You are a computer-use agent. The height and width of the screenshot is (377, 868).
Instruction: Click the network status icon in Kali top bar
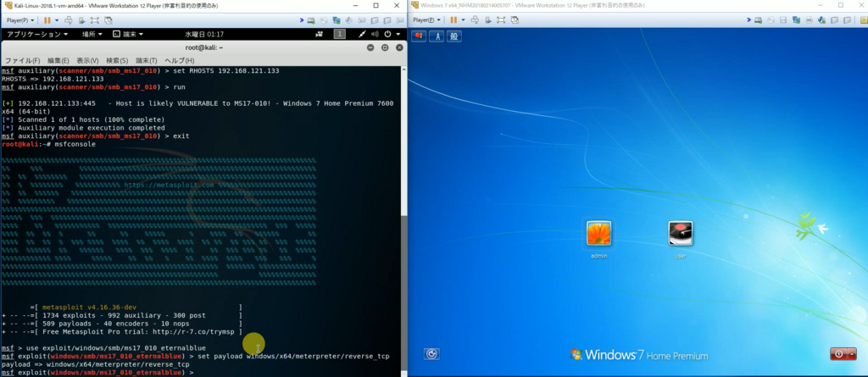pyautogui.click(x=362, y=35)
